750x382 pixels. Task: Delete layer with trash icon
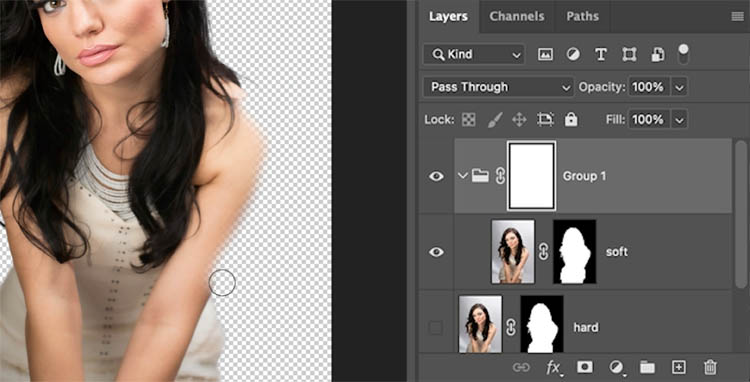(710, 367)
